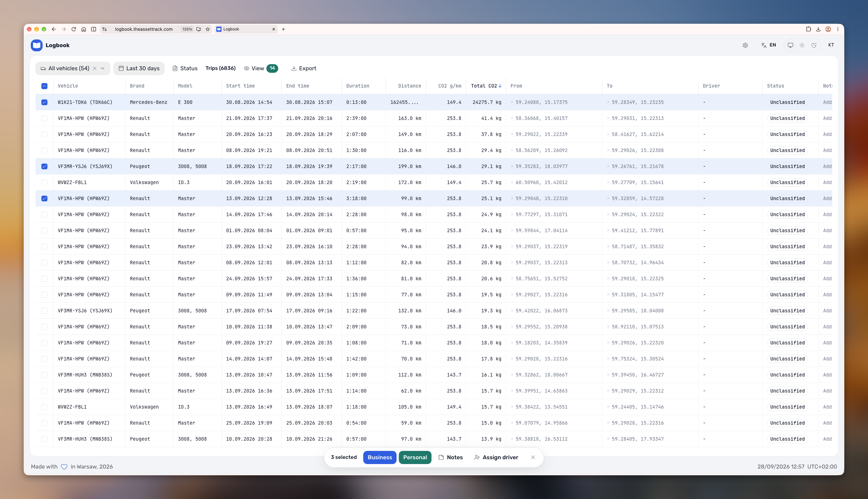The image size is (868, 499).
Task: Uncheck Renault trip from 13.09.2026 12:28
Action: click(45, 199)
